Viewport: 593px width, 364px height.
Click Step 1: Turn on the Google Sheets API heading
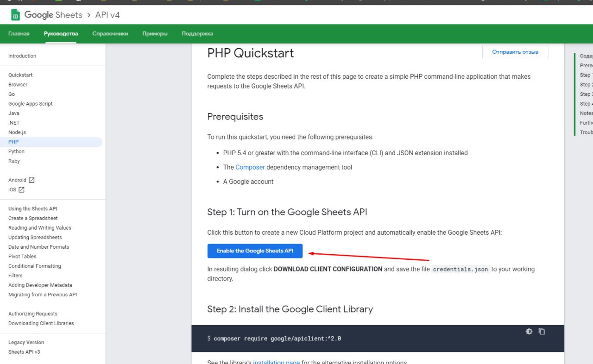[x=287, y=212]
